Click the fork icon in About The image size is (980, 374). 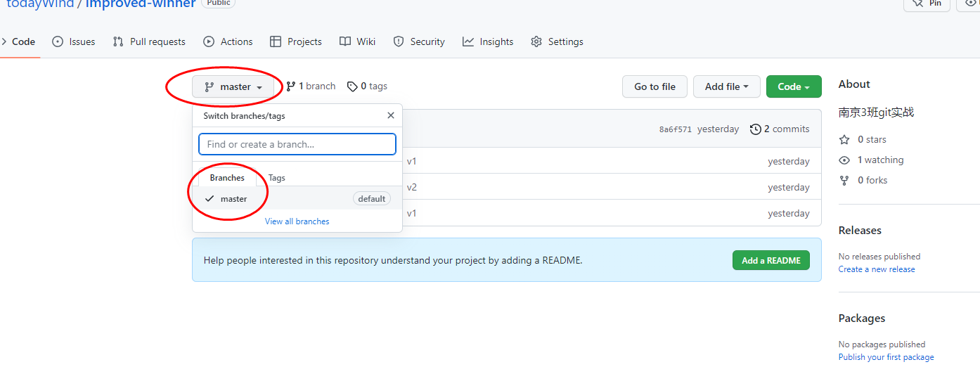tap(844, 181)
